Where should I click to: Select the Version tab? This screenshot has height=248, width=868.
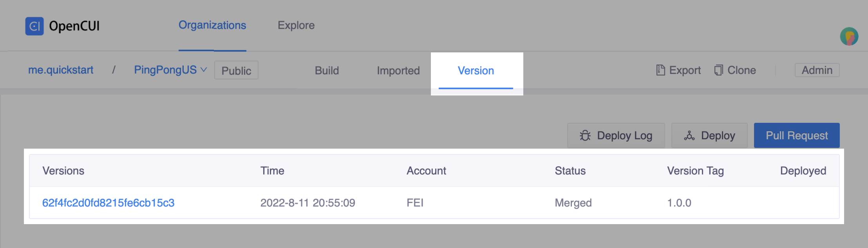(476, 70)
